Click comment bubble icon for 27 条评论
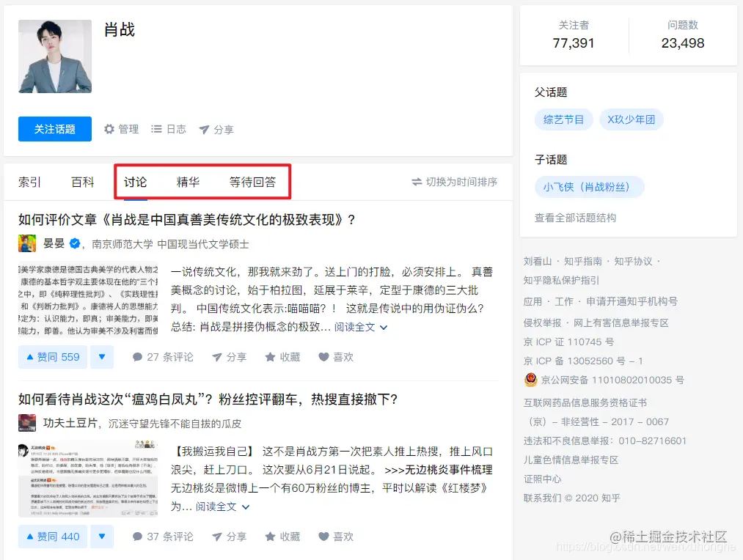The image size is (743, 560). pyautogui.click(x=137, y=357)
